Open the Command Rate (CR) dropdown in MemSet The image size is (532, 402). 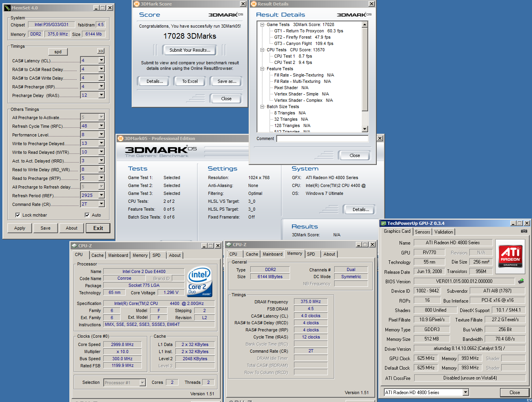coord(102,204)
